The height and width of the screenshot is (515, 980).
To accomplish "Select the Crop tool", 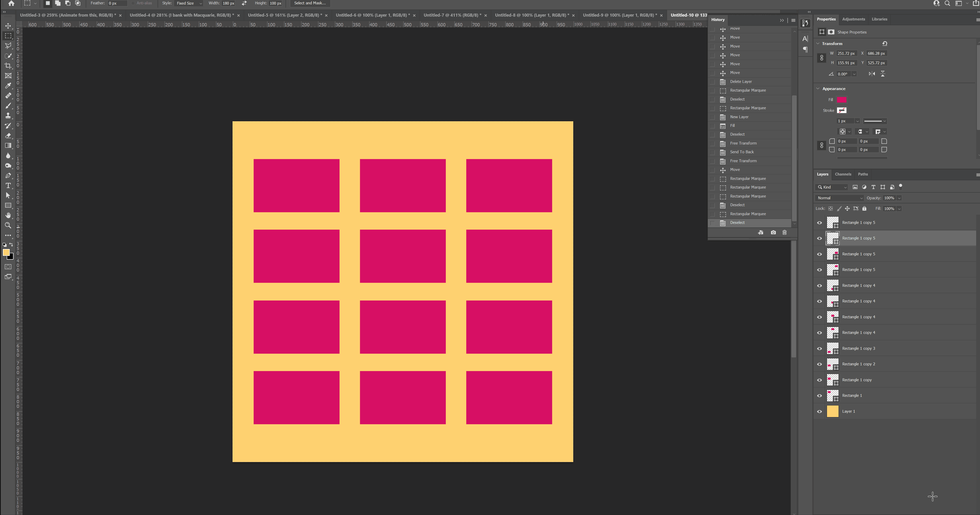I will (8, 66).
